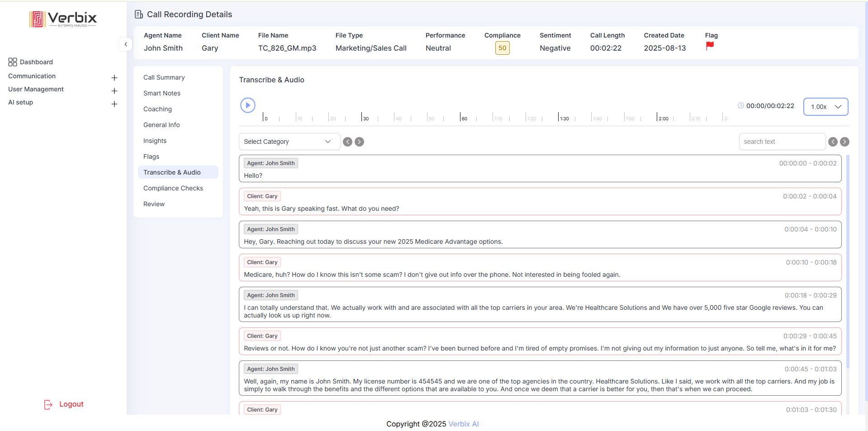Expand the AI setup menu
Screen dimensions: 868x431
114,104
